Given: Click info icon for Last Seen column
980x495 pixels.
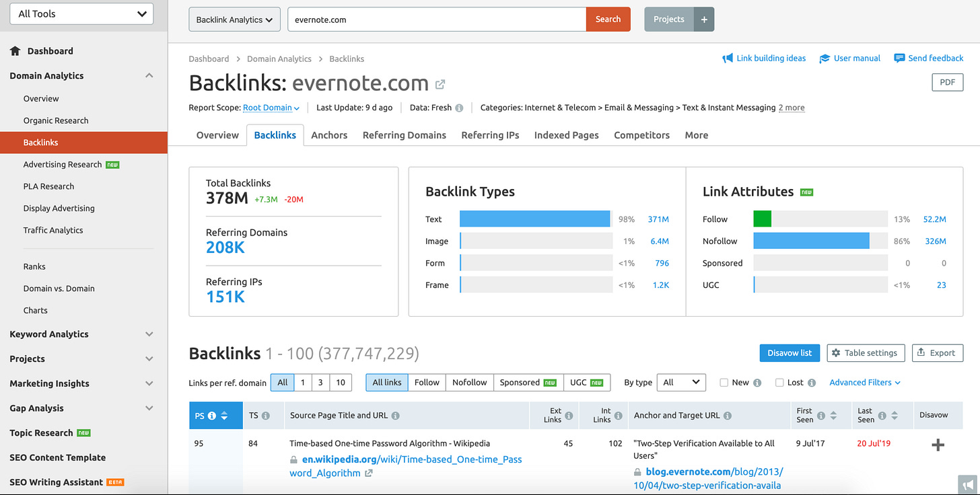Looking at the screenshot, I should point(882,416).
